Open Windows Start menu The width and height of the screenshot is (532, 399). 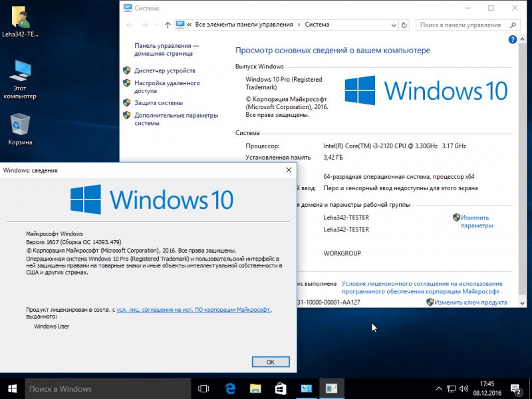[x=12, y=389]
